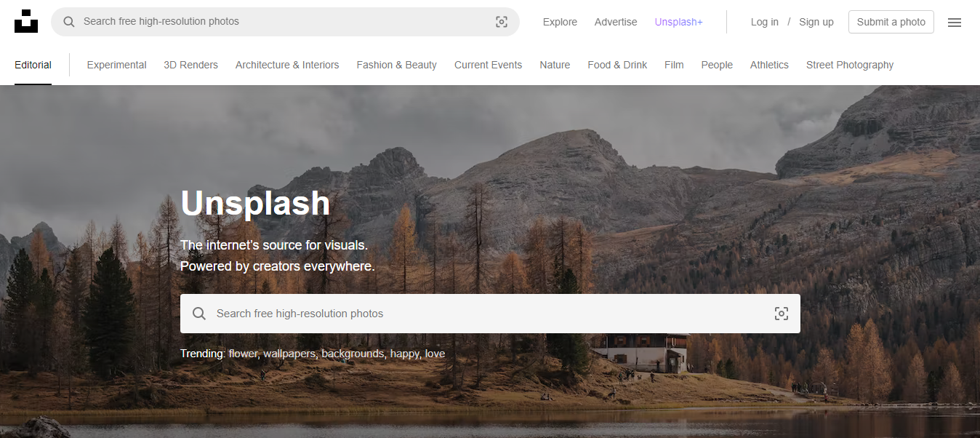Screen dimensions: 980x438
Task: Switch to 3D Renders category
Action: pyautogui.click(x=190, y=65)
